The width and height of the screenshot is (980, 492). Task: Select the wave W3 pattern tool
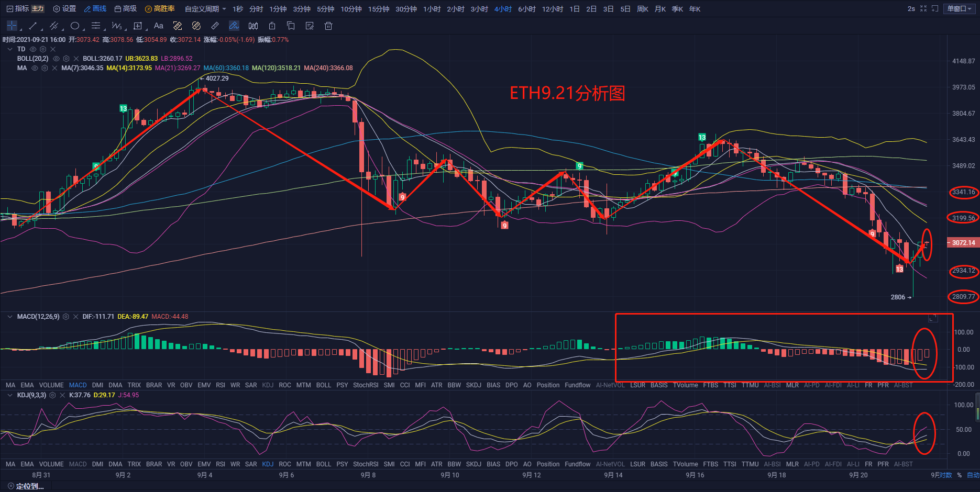116,26
